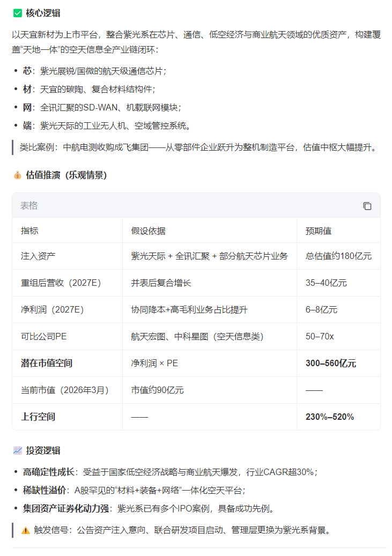Click the copy table icon
Viewport: 392px width, 556px height.
click(367, 206)
